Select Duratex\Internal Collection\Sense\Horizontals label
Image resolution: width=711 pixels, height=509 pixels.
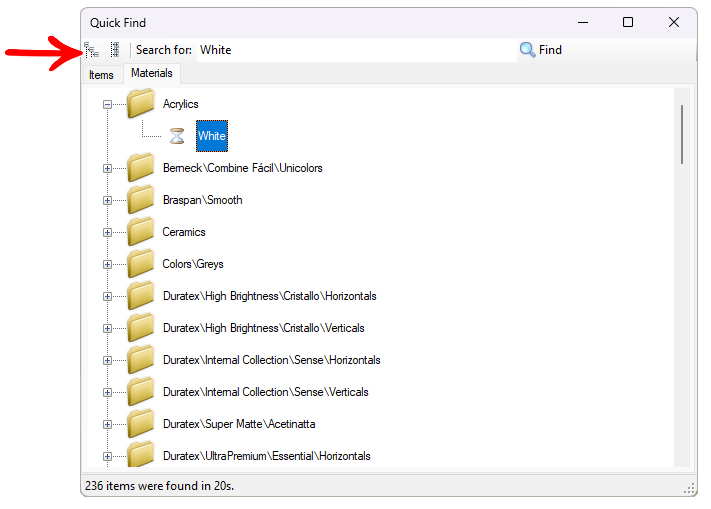[x=272, y=360]
